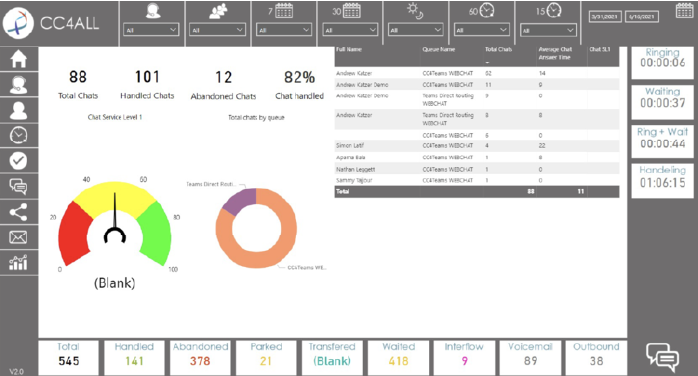
Task: Click the 82% Chat handled value
Action: 299,77
